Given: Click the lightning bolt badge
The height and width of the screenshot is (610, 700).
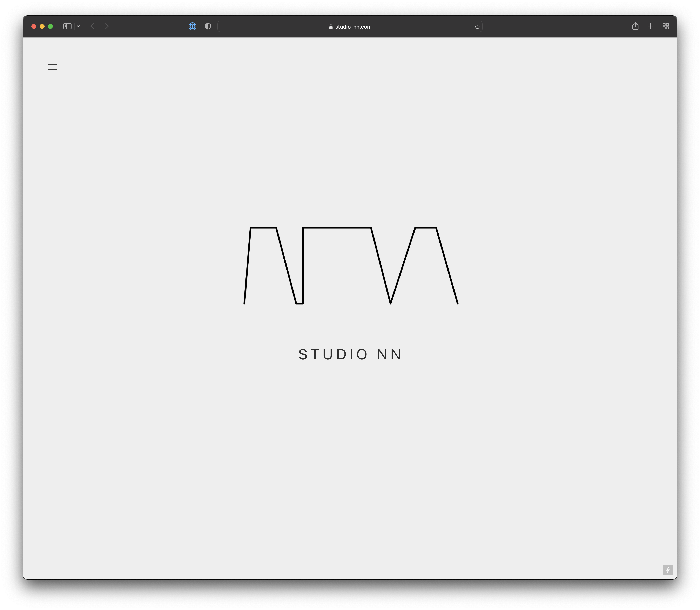Looking at the screenshot, I should pos(667,570).
